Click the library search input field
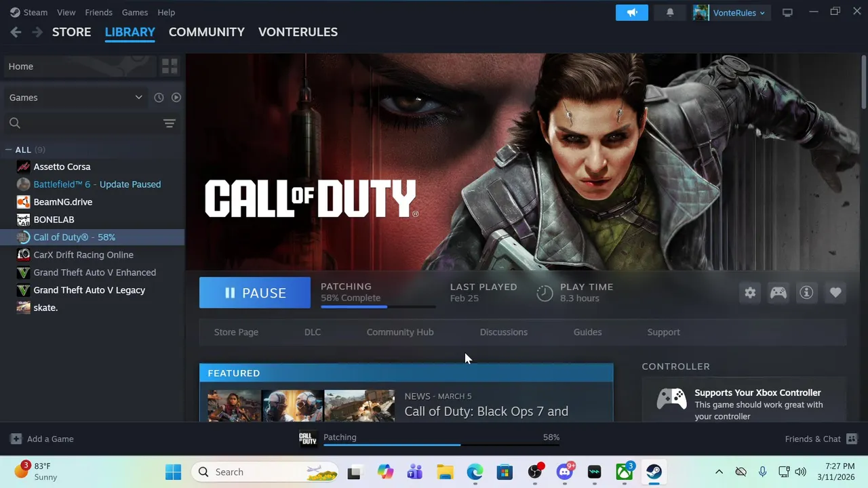 click(x=90, y=123)
